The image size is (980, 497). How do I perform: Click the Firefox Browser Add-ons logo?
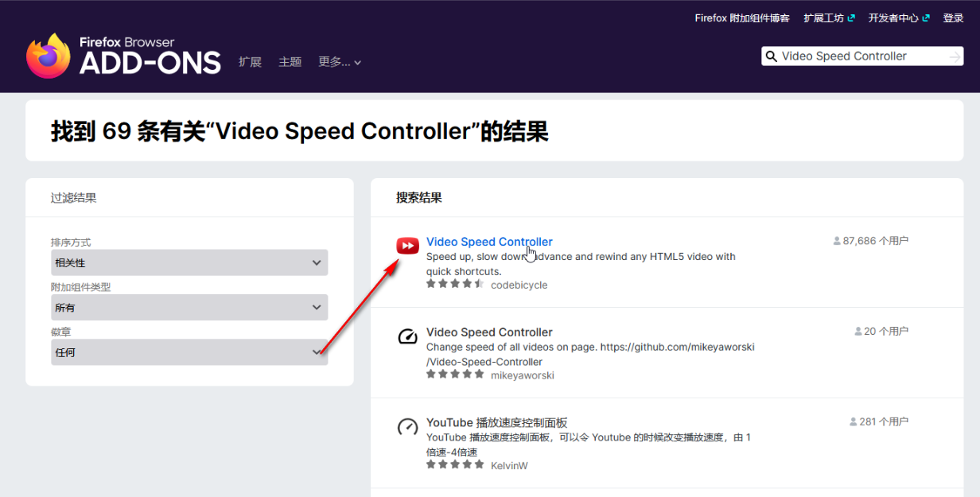tap(123, 56)
